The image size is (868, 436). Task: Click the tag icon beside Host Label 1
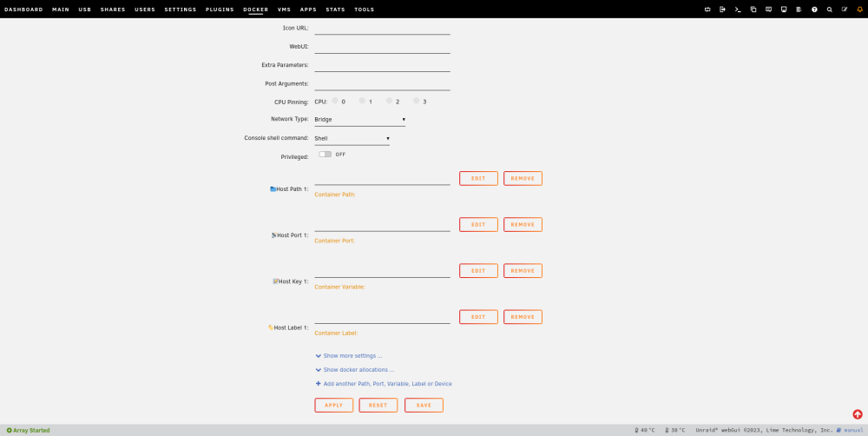coord(271,327)
